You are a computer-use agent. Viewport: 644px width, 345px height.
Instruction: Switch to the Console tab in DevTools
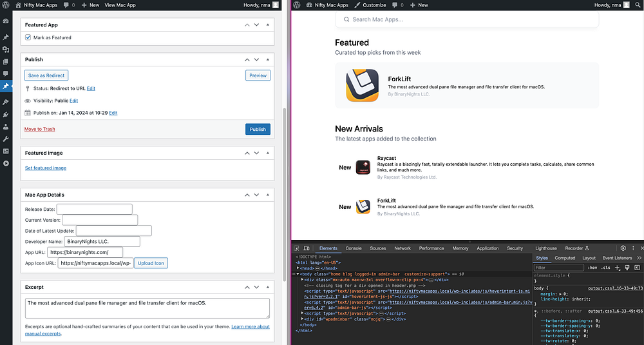(354, 248)
